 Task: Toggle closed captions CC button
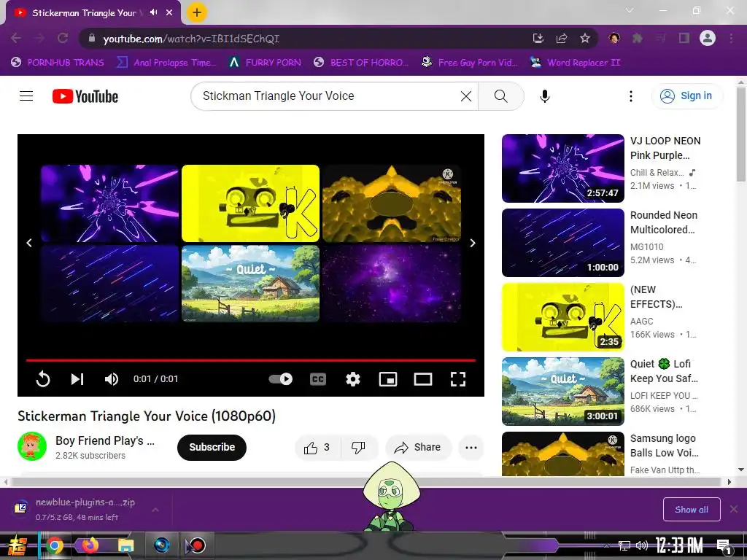pos(318,379)
